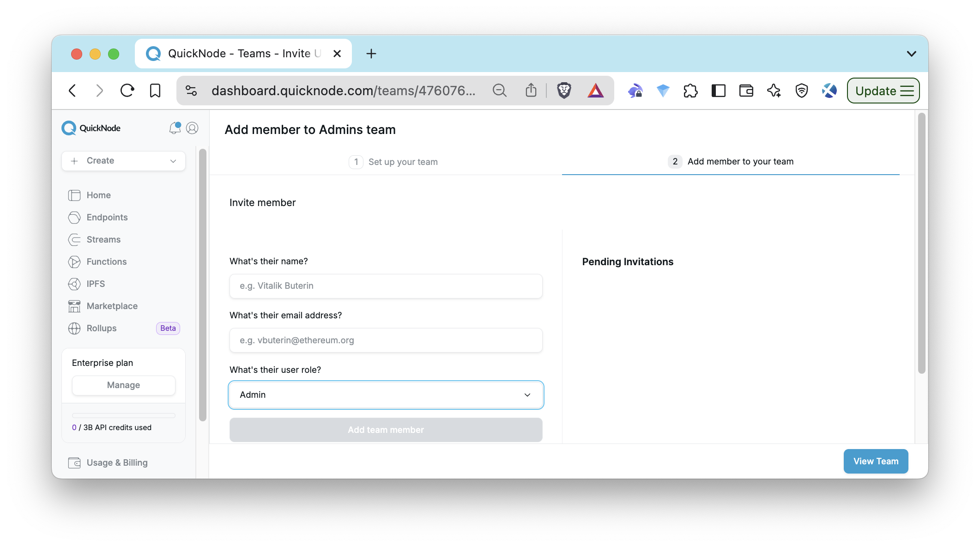
Task: Open the Functions section
Action: [106, 261]
